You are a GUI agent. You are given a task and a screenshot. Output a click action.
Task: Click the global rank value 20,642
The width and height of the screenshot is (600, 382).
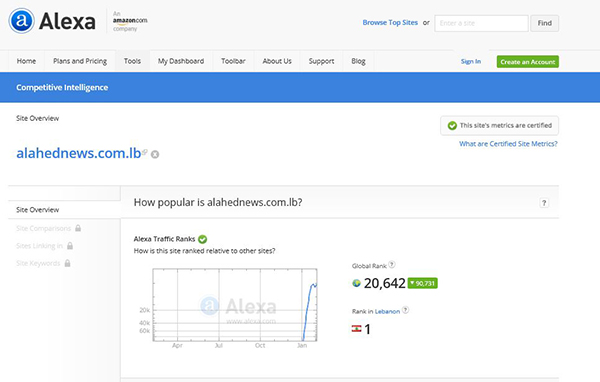(x=384, y=283)
